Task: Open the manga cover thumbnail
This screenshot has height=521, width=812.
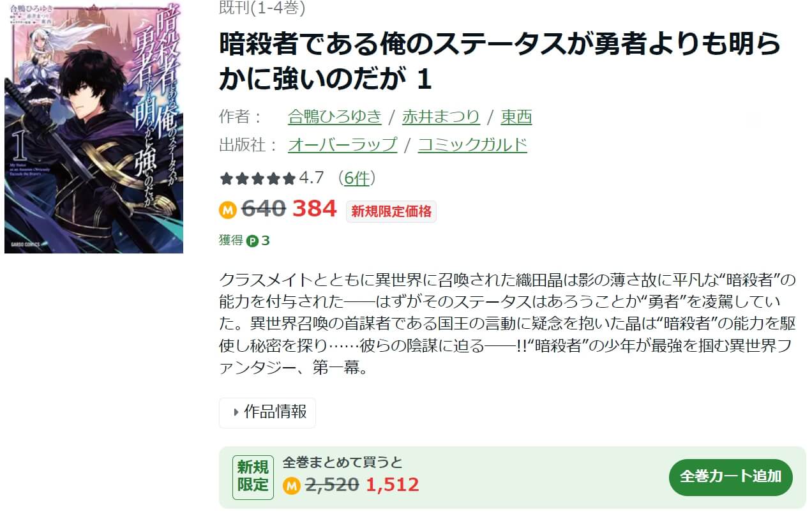Action: coord(94,126)
